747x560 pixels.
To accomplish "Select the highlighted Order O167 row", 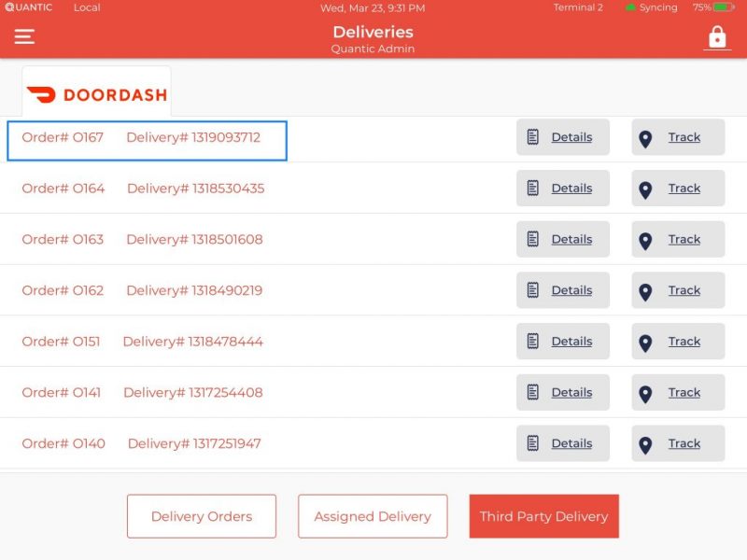I will (146, 137).
